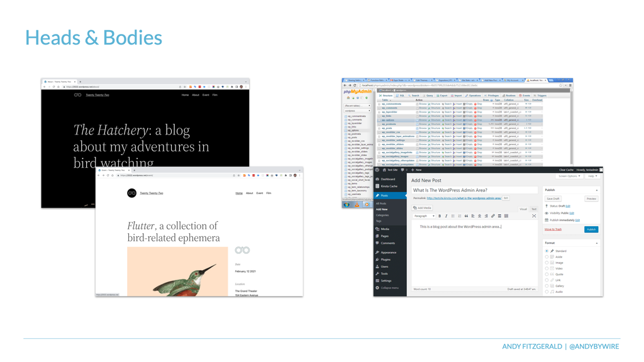
Task: Open the Paragraph style dropdown
Action: [424, 216]
